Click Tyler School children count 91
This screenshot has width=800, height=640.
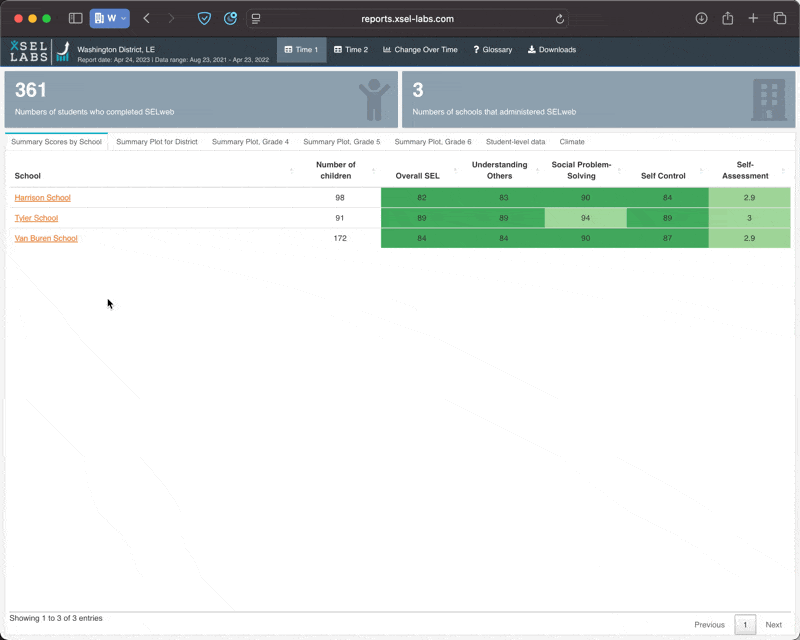click(340, 218)
